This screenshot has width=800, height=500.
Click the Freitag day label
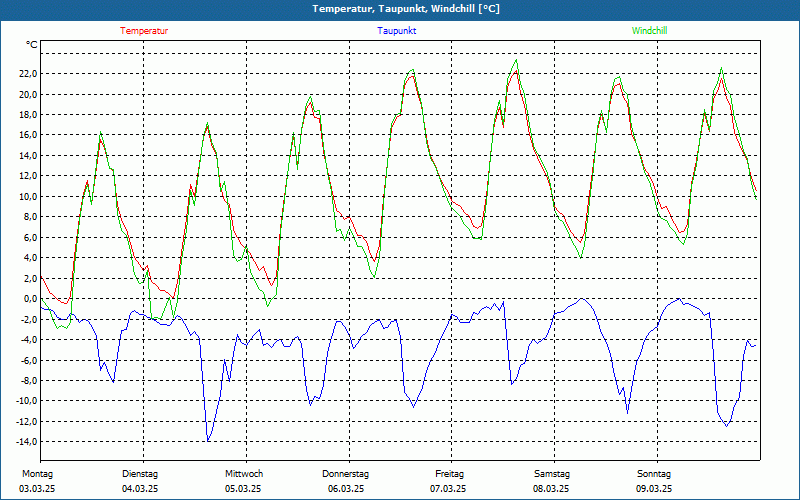(x=449, y=474)
